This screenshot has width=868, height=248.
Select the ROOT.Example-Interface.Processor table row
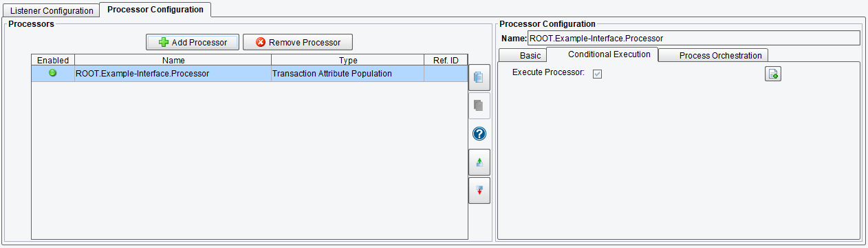pos(249,73)
